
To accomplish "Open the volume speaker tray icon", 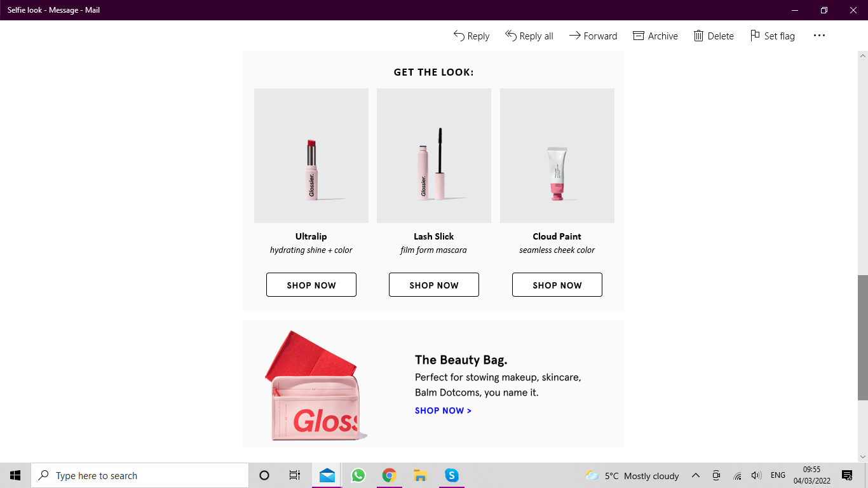I will 756,475.
